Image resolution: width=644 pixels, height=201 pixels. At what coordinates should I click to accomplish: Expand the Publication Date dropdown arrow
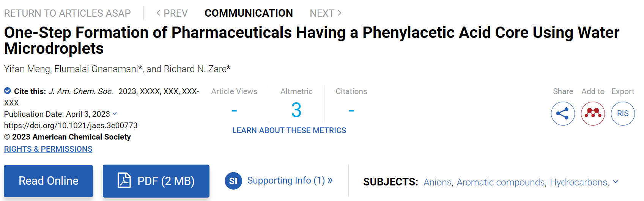115,114
